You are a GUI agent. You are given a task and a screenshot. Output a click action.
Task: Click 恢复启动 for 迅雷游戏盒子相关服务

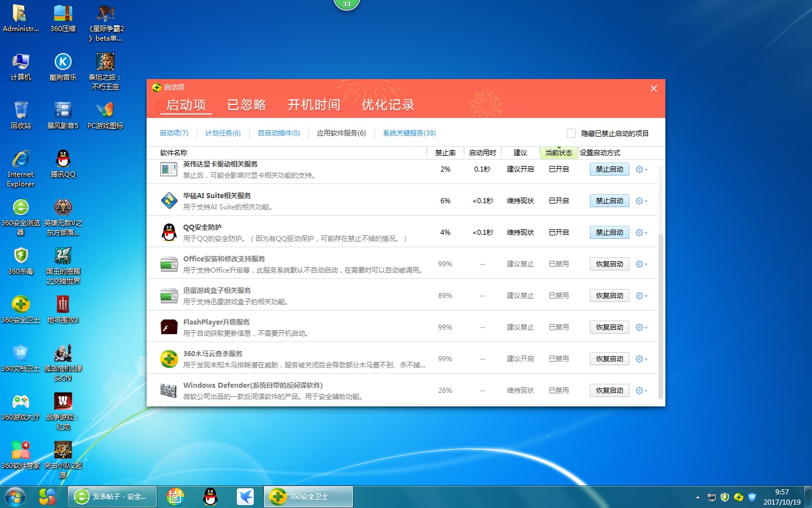[610, 296]
